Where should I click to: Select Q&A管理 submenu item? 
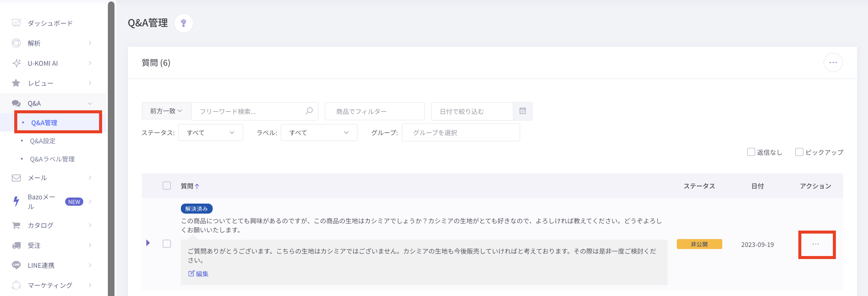[44, 123]
